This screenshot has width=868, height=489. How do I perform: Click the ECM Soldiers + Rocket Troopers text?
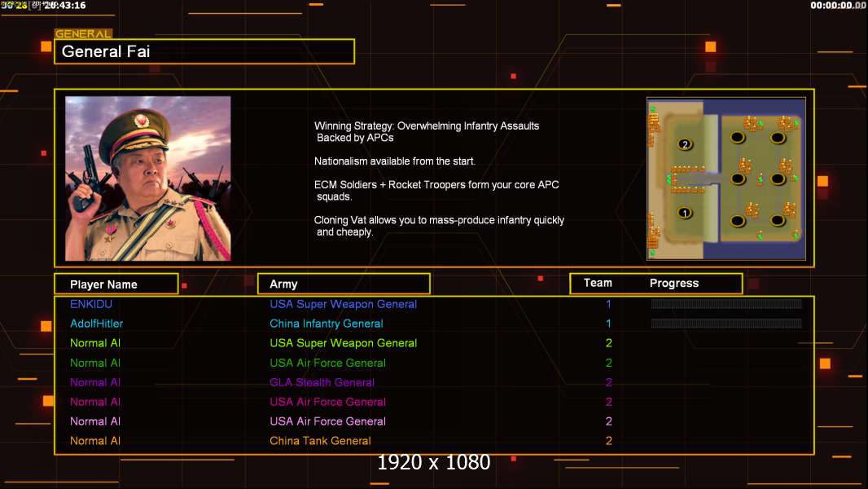click(x=436, y=191)
